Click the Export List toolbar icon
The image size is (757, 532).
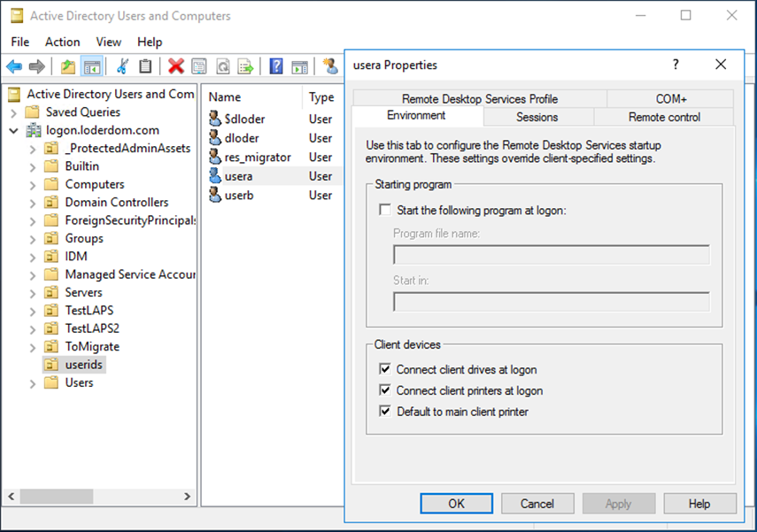pos(247,66)
